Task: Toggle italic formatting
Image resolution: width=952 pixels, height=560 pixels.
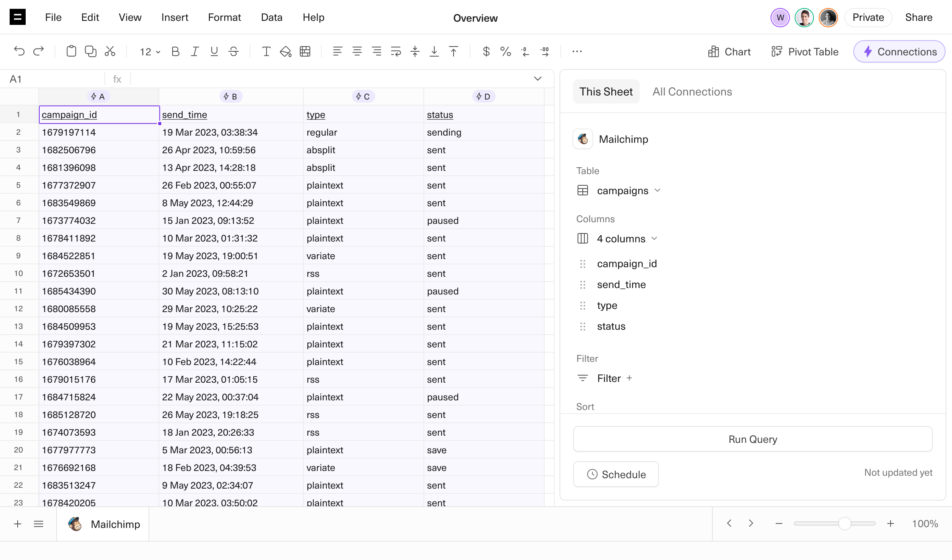Action: (195, 51)
